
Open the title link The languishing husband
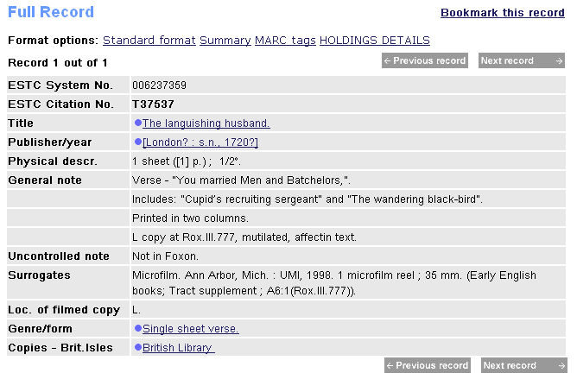[206, 123]
